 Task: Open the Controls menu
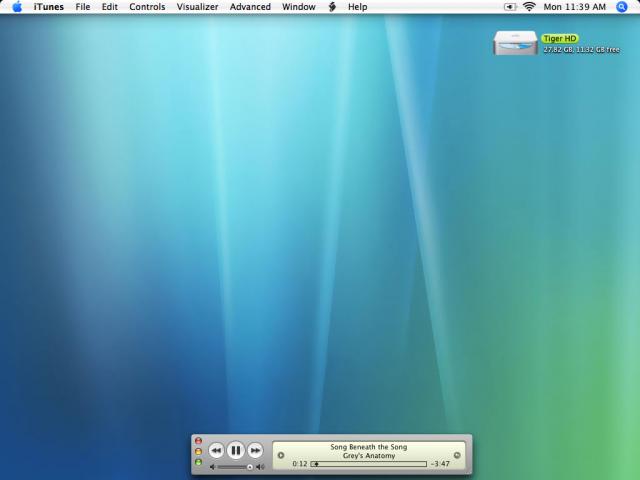point(147,7)
